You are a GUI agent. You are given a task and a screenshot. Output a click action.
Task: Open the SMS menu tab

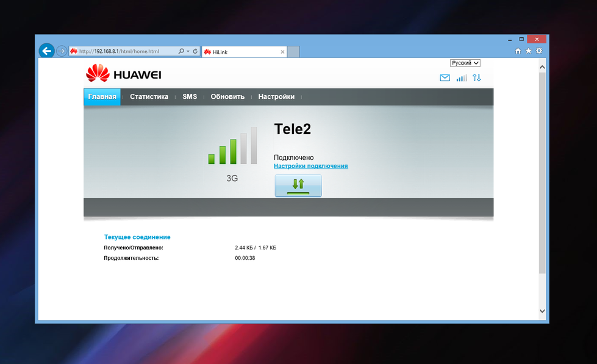(x=190, y=97)
